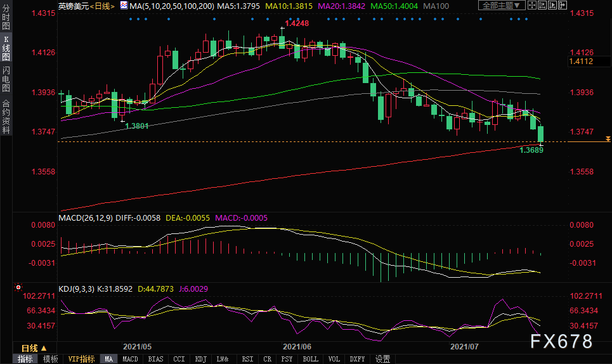Switch to the BOLL indicator

[x=310, y=359]
